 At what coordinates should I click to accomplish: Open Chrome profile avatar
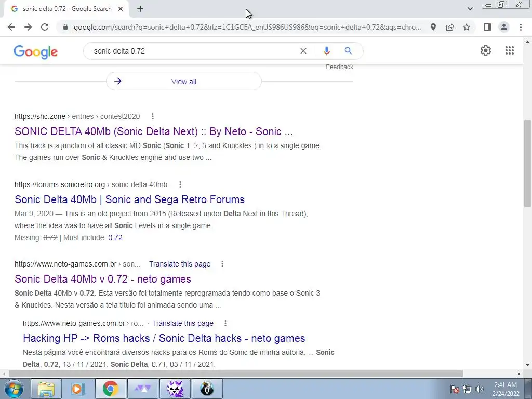504,27
